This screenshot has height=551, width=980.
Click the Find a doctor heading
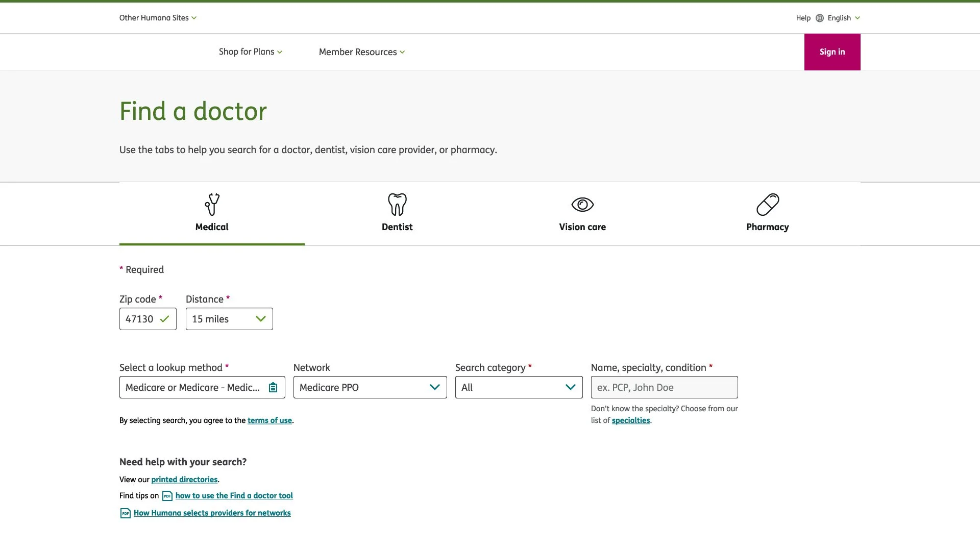point(193,111)
